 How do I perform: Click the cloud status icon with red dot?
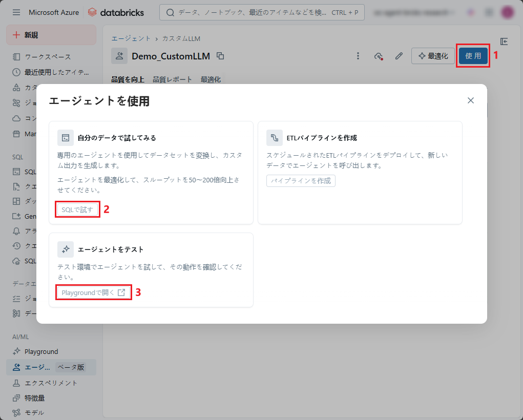[379, 56]
